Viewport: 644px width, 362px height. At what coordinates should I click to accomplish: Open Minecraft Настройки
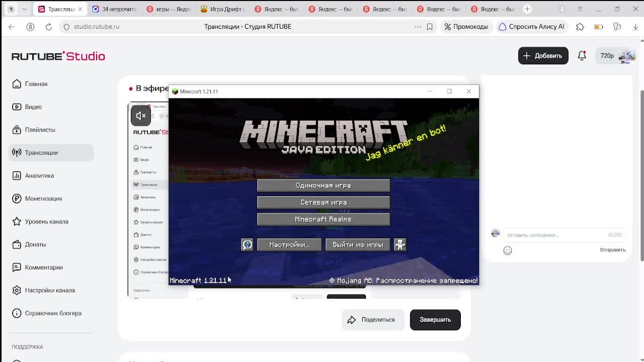coord(289,245)
